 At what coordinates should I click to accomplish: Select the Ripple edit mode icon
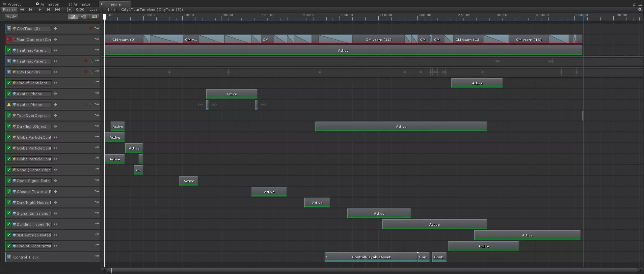click(x=83, y=16)
